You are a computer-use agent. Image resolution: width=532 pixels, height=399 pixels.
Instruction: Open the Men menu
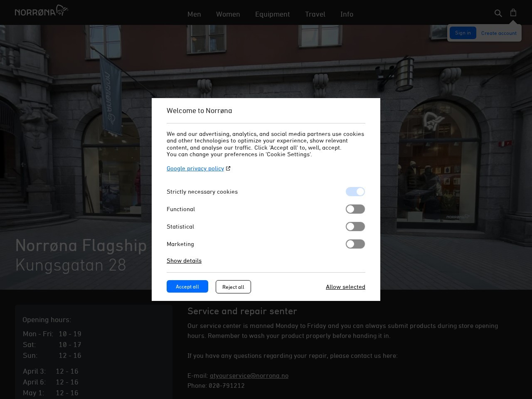coord(194,14)
